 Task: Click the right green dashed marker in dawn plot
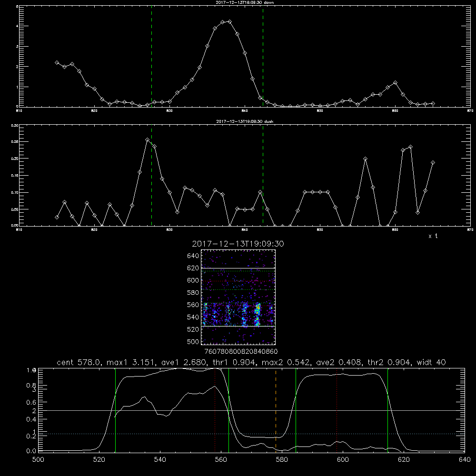(263, 56)
